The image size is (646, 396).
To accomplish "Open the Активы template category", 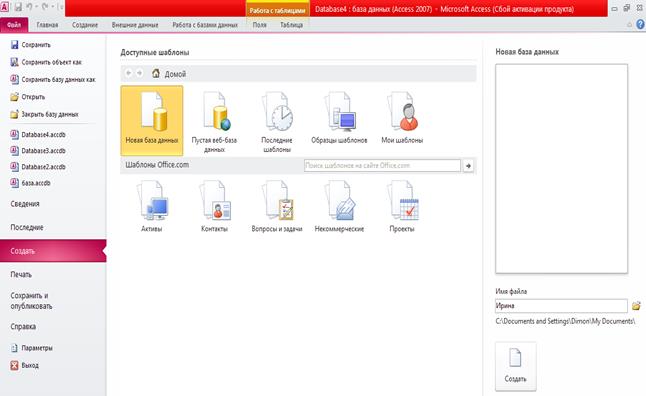I will [x=152, y=206].
